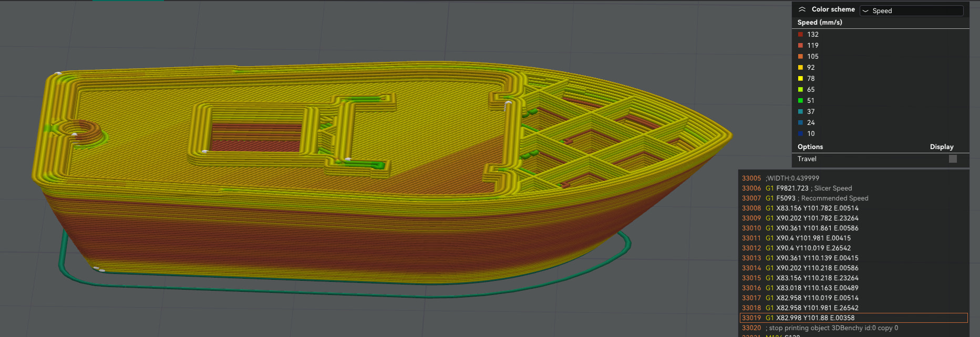Click the 78 mm/s yellow swatch
980x337 pixels.
coord(800,78)
